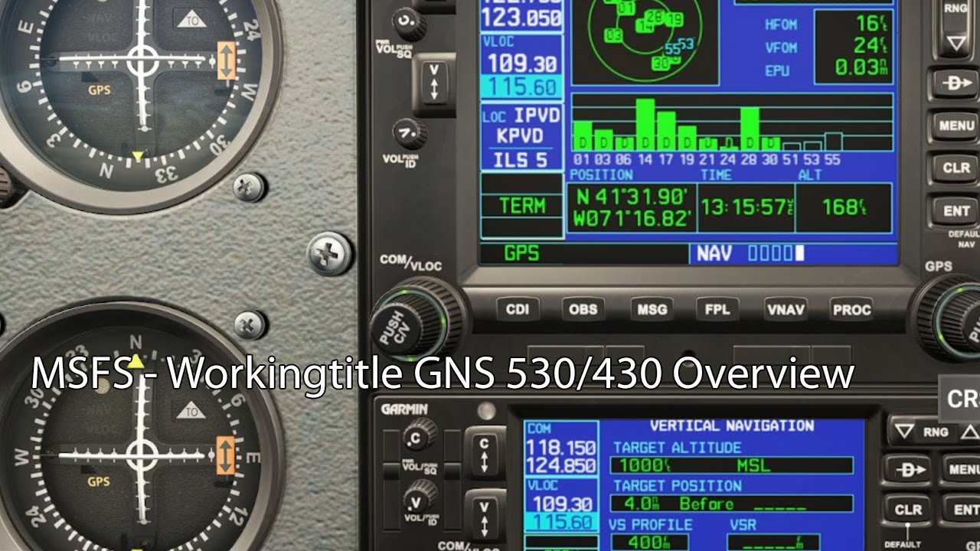Click the EPU 0.03 nm value
Viewport: 980px width, 551px height.
point(861,68)
